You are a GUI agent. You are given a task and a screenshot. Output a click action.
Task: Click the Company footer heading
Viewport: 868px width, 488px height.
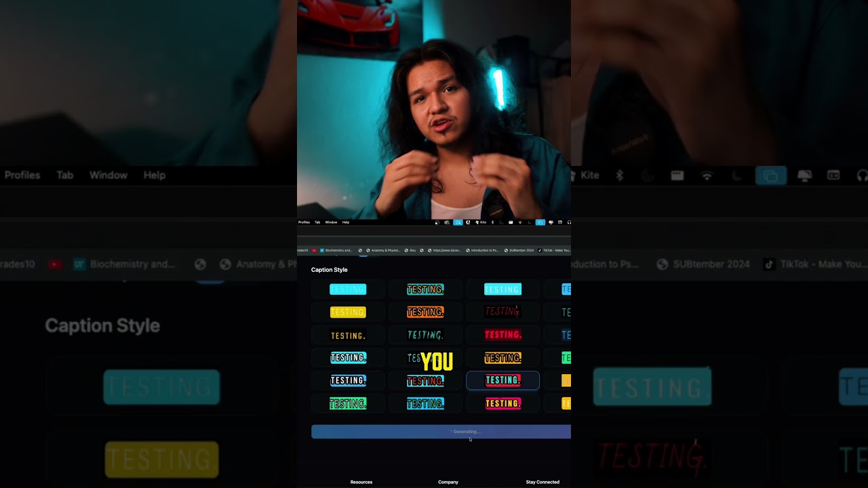(448, 482)
